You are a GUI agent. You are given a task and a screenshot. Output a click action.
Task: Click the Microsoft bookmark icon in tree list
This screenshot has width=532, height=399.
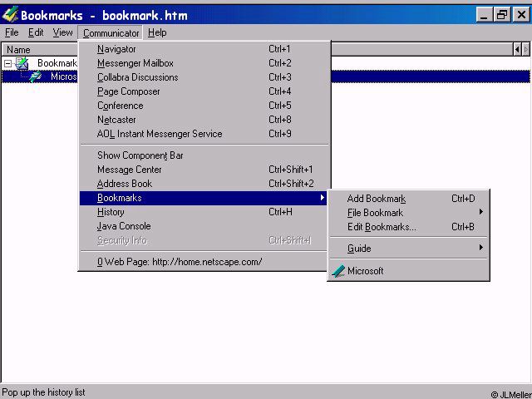click(x=35, y=76)
